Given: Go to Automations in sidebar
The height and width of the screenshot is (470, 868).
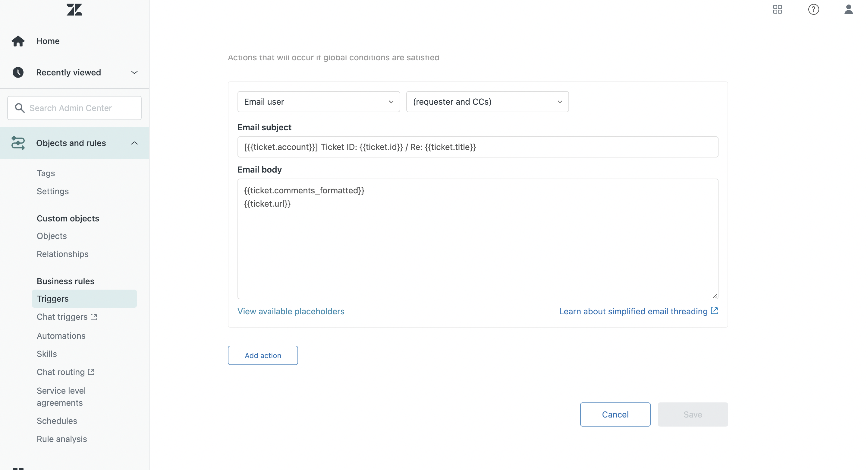Looking at the screenshot, I should (x=61, y=336).
